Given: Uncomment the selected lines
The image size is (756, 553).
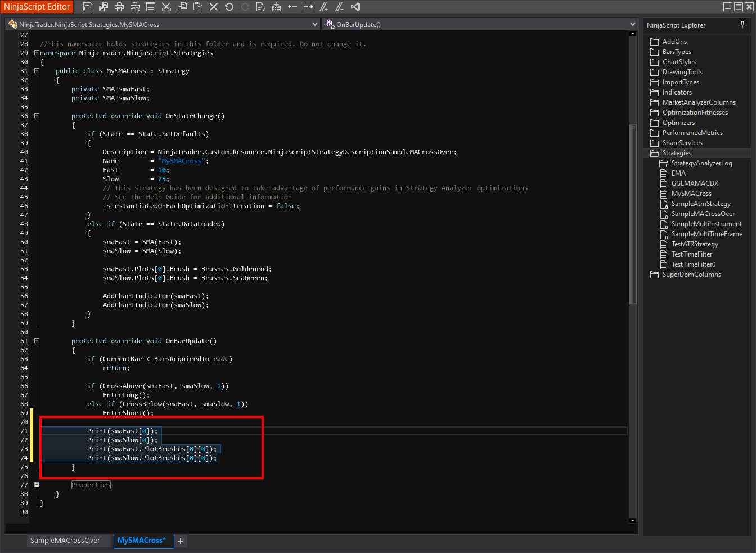Looking at the screenshot, I should pos(339,7).
